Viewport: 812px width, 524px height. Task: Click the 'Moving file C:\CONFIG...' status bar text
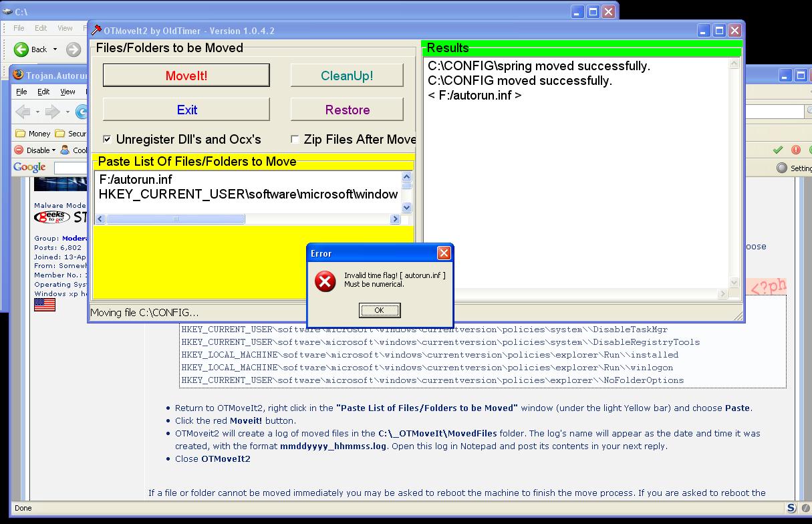tap(144, 313)
